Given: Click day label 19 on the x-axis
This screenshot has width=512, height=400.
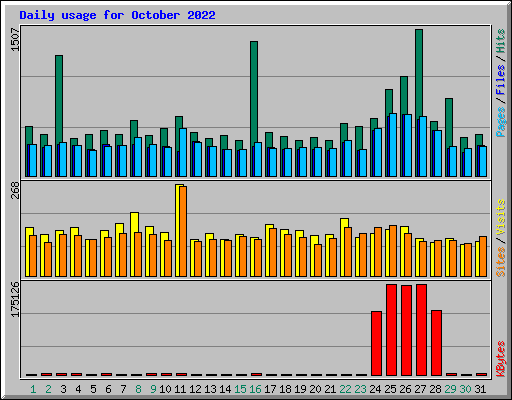Looking at the screenshot, I should coord(300,389).
